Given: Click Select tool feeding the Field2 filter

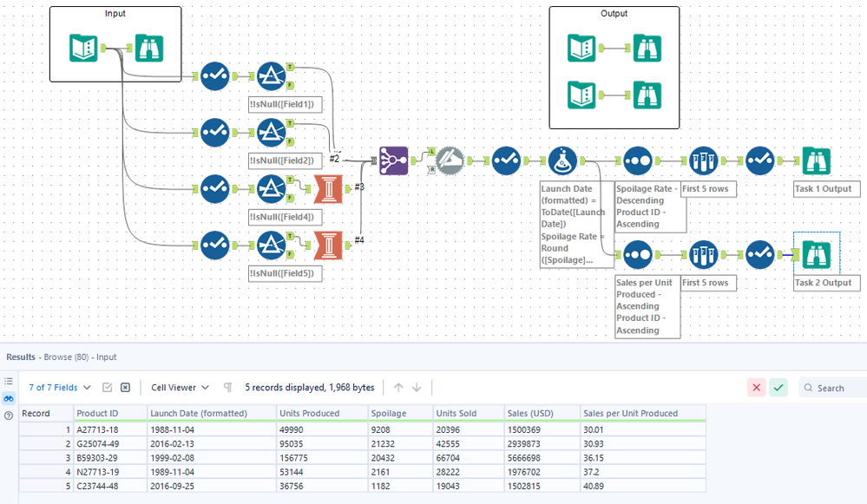Looking at the screenshot, I should (215, 132).
